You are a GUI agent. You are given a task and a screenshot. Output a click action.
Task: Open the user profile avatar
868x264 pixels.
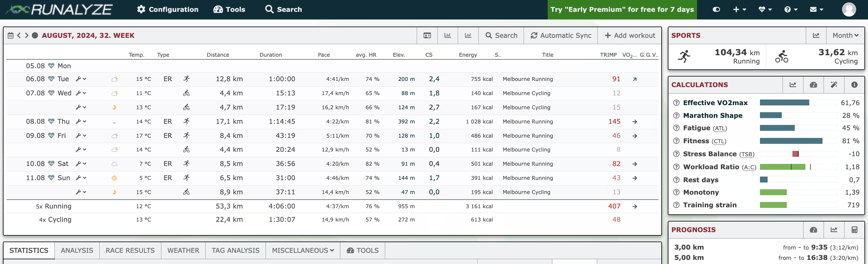pos(849,9)
